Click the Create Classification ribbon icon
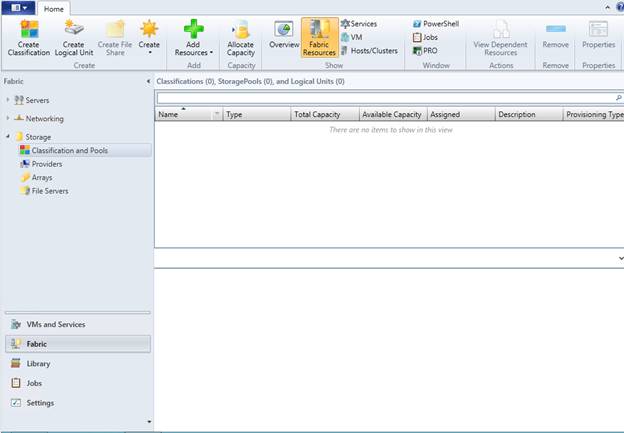 point(29,38)
